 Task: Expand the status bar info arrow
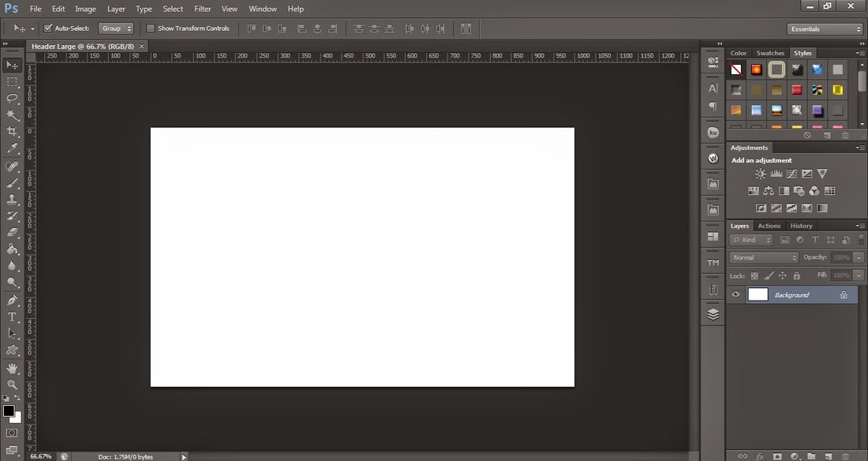pos(184,456)
